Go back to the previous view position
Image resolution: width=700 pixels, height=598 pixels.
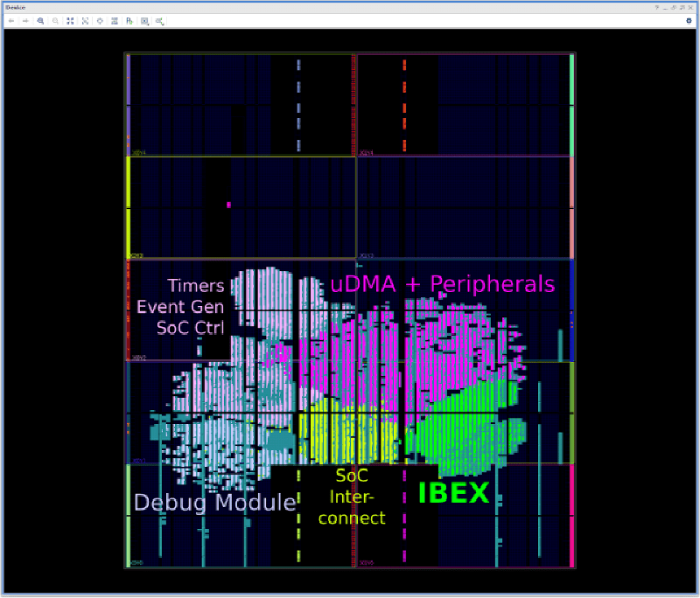click(x=11, y=19)
